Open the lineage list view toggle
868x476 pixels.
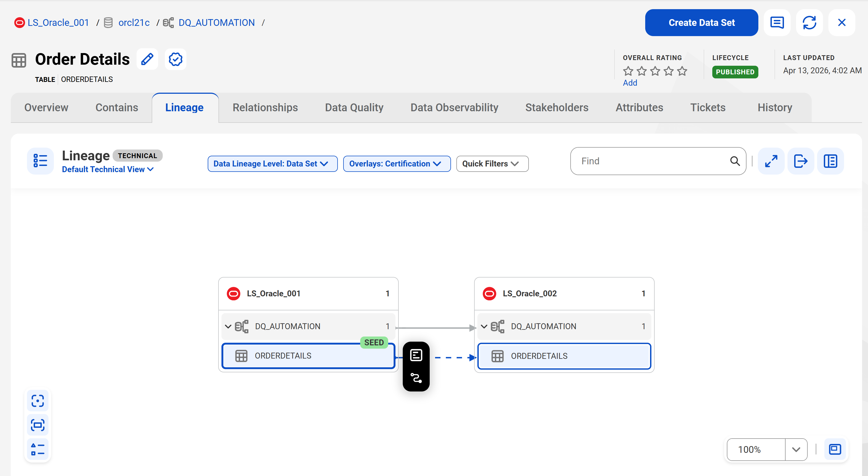40,161
